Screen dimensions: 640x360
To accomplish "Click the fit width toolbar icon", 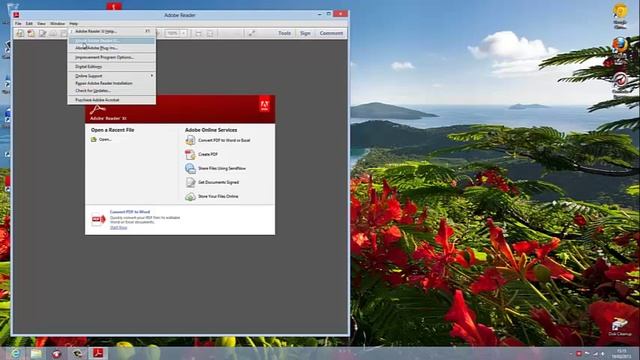I will [x=198, y=33].
